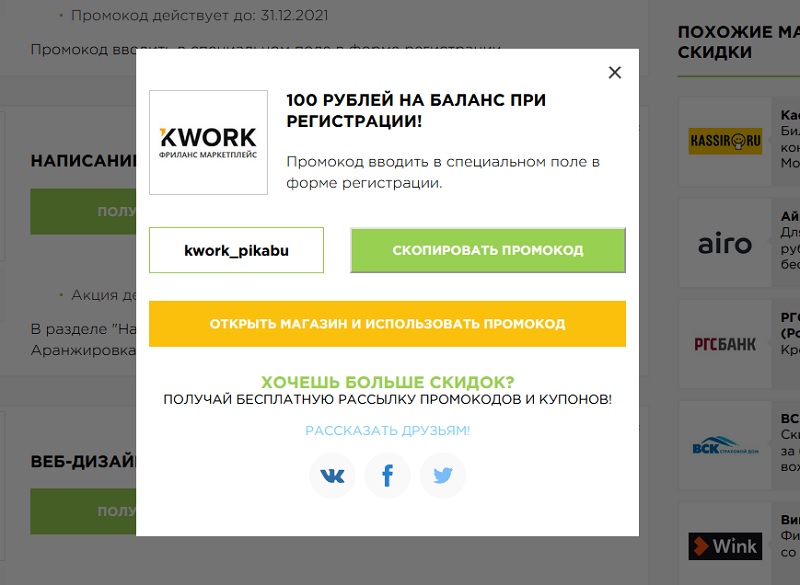Click the 100 РУБЛЕЙ НА БАЛАНС popup title
This screenshot has width=800, height=585.
click(416, 110)
